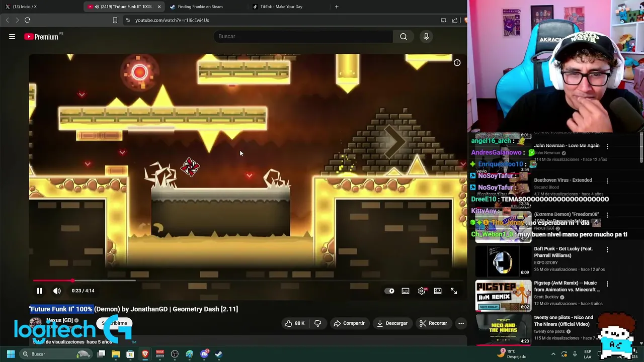Image resolution: width=644 pixels, height=362 pixels.
Task: Pause the YouTube video
Action: pos(39,291)
